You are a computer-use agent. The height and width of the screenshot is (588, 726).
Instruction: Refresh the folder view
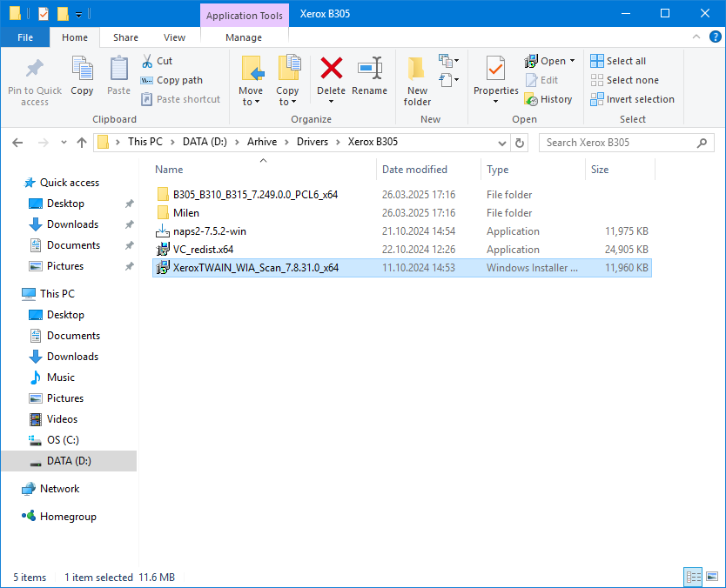(x=520, y=143)
